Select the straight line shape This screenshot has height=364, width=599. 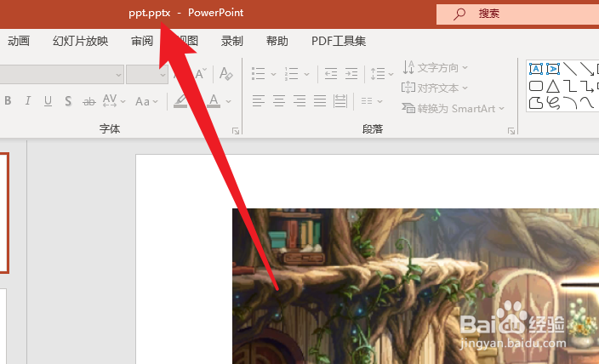(570, 69)
